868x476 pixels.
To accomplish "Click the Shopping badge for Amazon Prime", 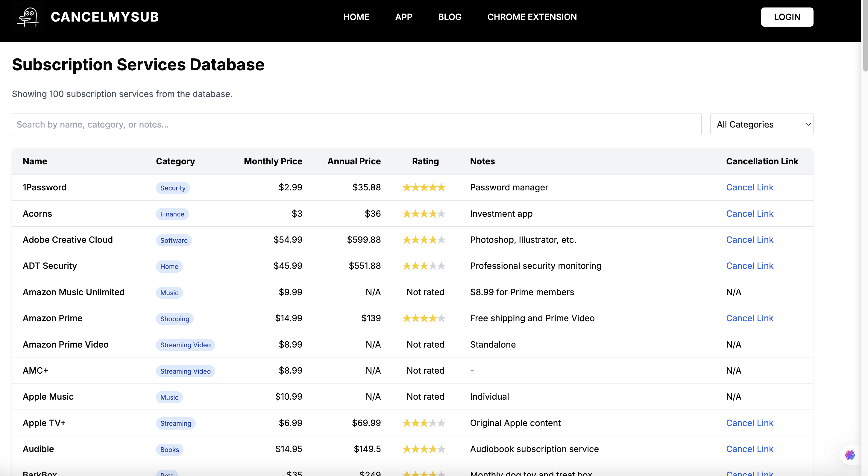I will tap(174, 319).
